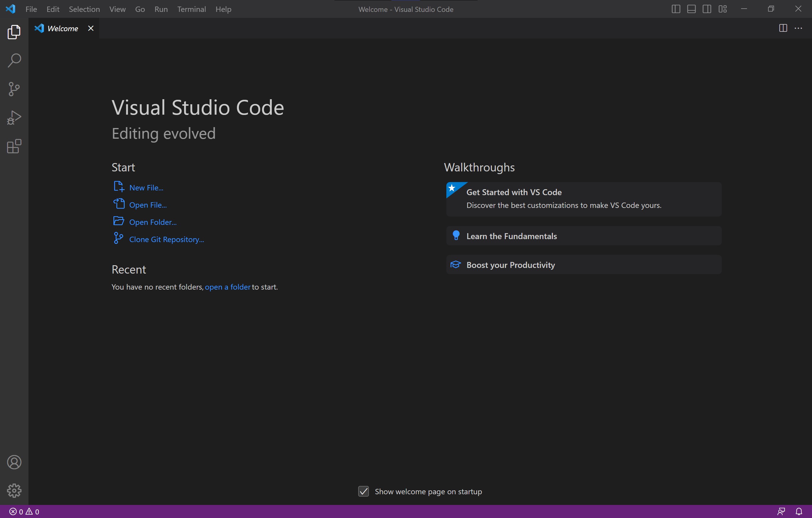Click the Open File... link
The width and height of the screenshot is (812, 518).
coord(148,205)
